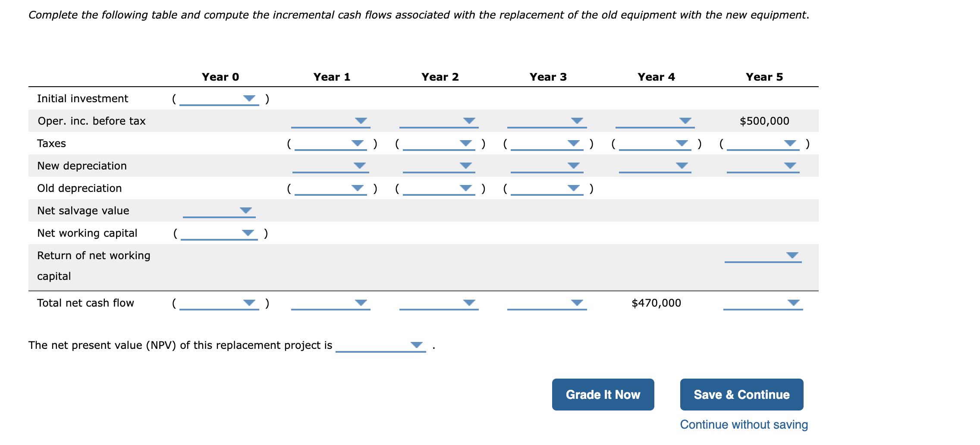Open the NPV answer dropdown
Viewport: 980px width, 445px height.
[x=416, y=345]
